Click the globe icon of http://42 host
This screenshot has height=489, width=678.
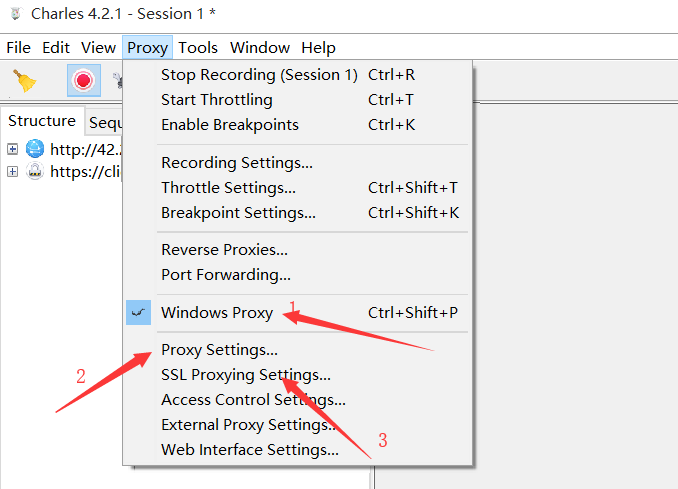click(x=35, y=149)
